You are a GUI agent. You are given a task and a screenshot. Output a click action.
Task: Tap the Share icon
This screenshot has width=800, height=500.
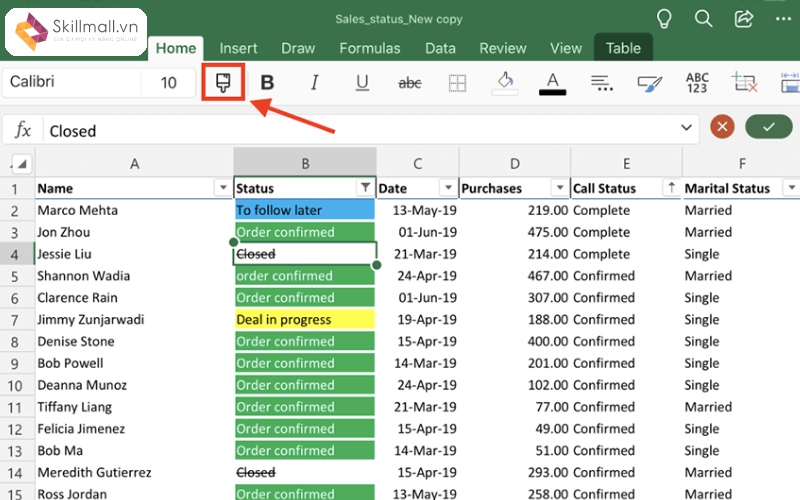point(743,19)
